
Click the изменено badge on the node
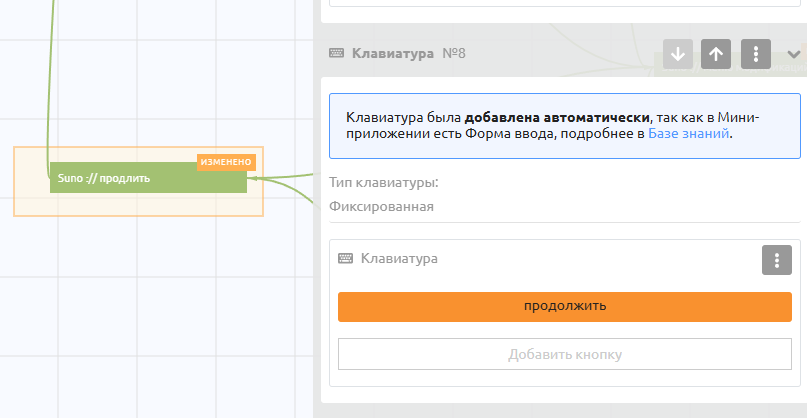(226, 162)
